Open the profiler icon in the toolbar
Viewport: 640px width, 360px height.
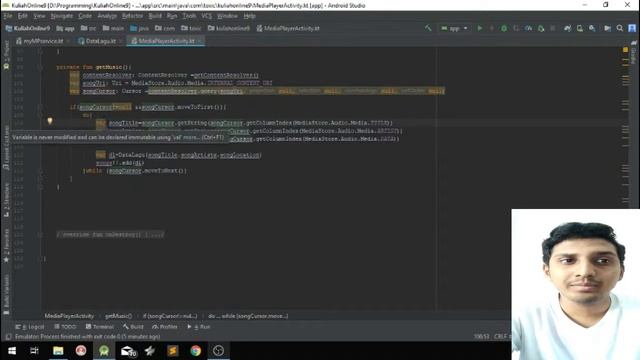[529, 28]
